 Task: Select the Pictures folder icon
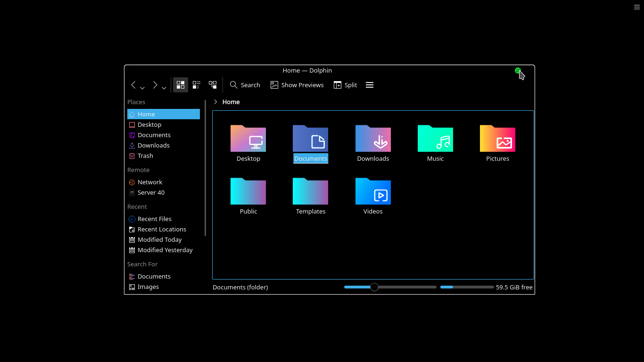pyautogui.click(x=497, y=138)
